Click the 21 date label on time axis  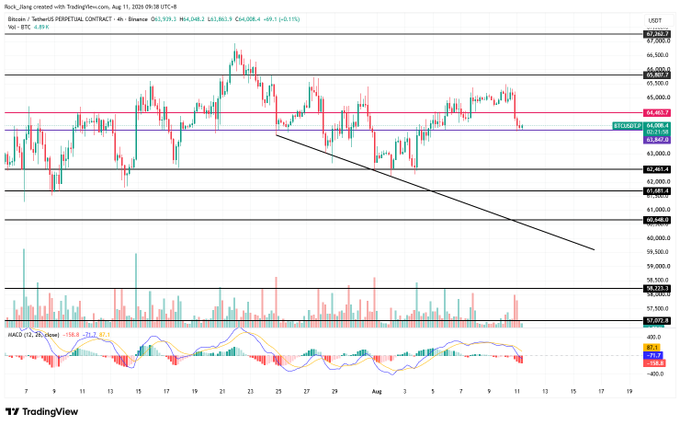[x=222, y=392]
